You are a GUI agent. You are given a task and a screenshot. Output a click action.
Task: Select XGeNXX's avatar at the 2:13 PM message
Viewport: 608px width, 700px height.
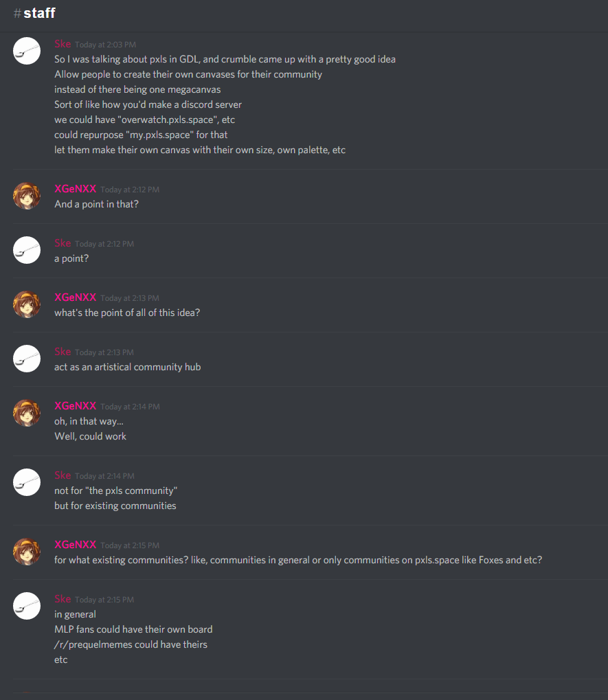click(x=27, y=304)
